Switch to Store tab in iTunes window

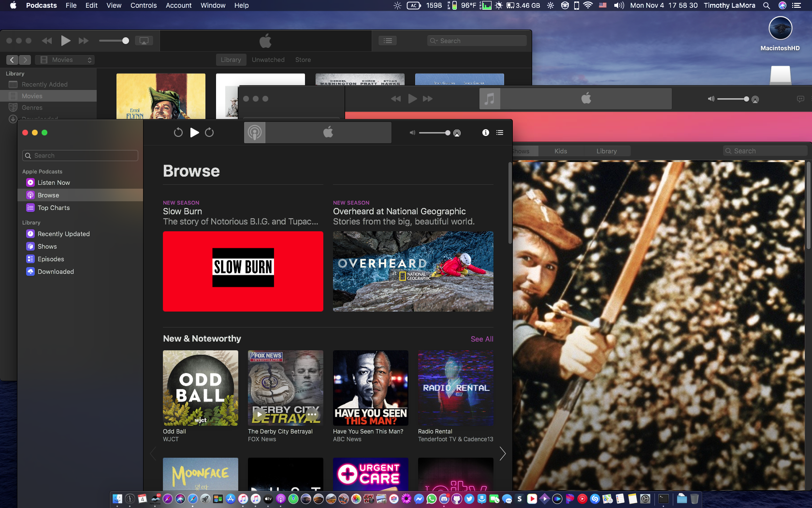coord(303,60)
